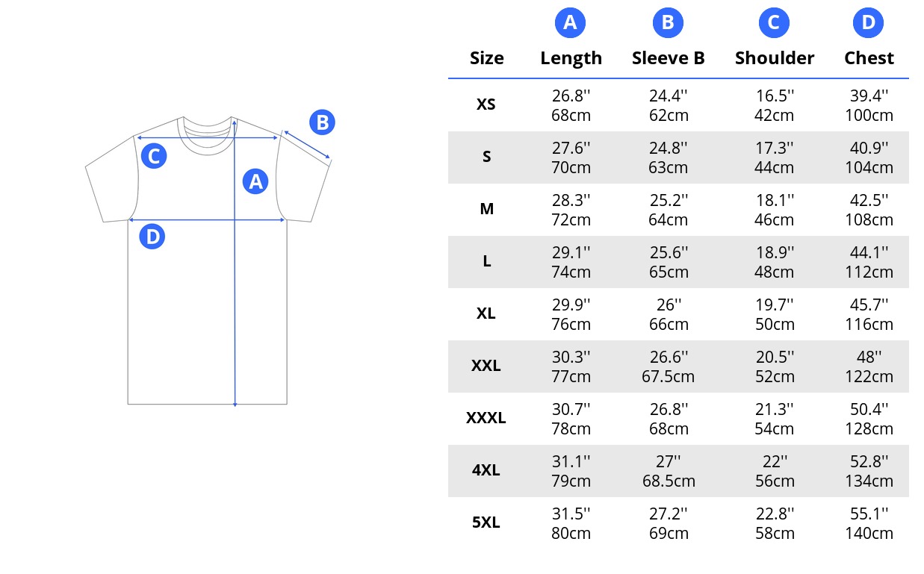Click the t-shirt outline illustration body
The image size is (924, 574).
[x=208, y=261]
